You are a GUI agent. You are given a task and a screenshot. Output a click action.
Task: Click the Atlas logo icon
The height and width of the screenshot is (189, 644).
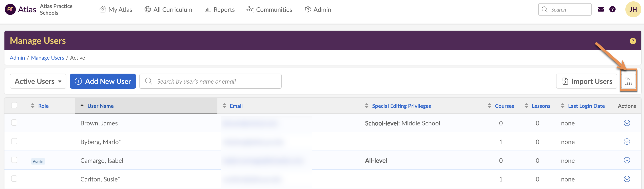click(10, 10)
